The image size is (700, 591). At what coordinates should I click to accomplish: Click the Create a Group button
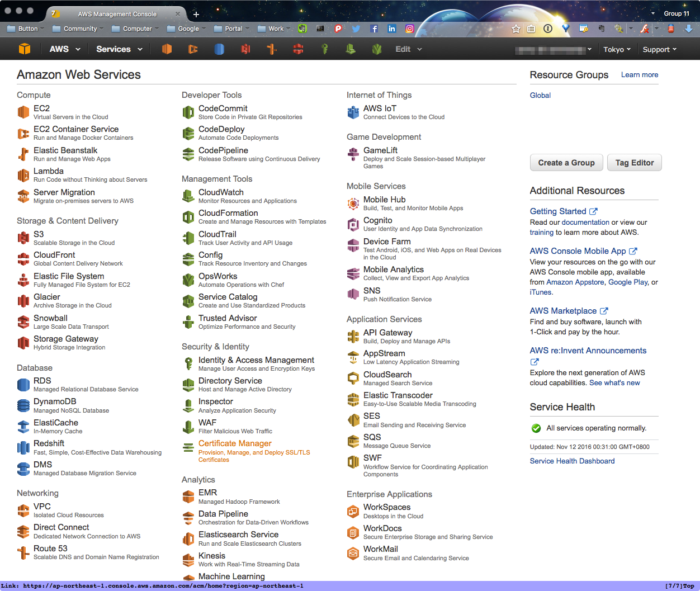tap(566, 163)
